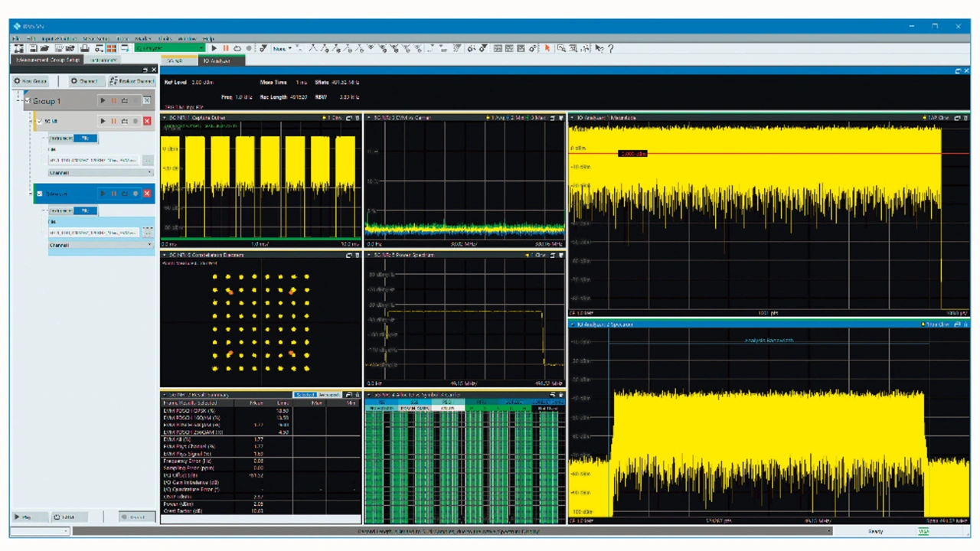Click the red -3.000 dBm threshold line label
The image size is (980, 551).
633,154
